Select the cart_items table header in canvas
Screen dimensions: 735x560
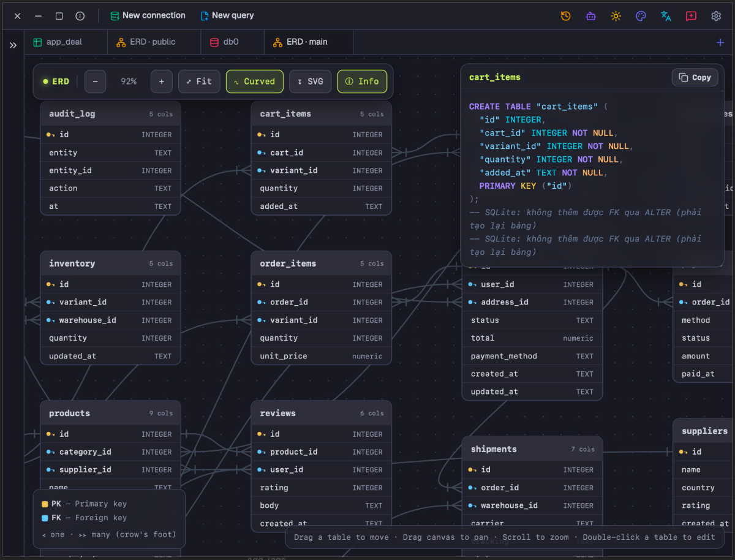click(322, 114)
